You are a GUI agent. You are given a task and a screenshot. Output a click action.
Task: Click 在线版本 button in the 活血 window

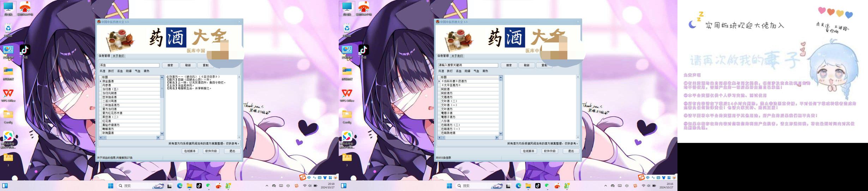tap(190, 151)
